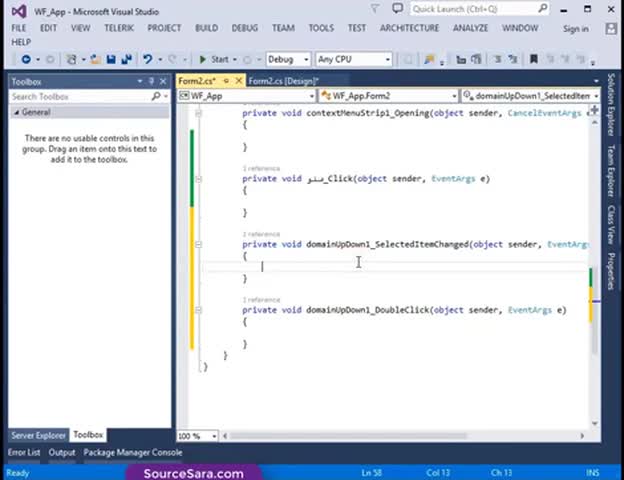
Task: Click the Sign in link
Action: coord(575,29)
